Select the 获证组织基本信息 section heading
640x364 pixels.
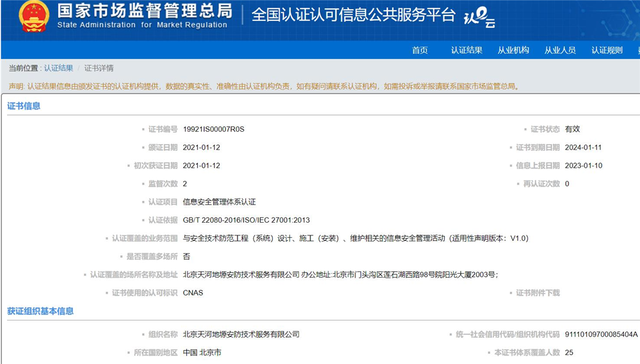pyautogui.click(x=40, y=311)
